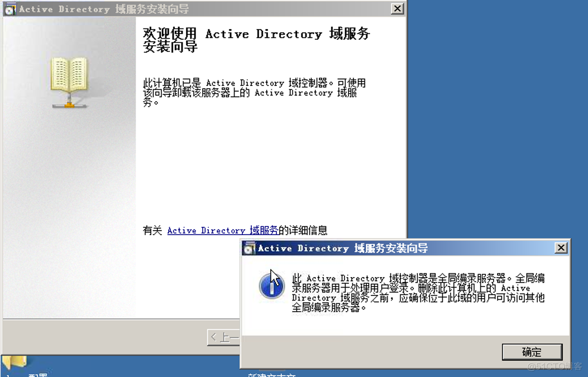The image size is (588, 377).
Task: Click the text 此计算机已是 Active Directory 域控制器
Action: (x=237, y=83)
